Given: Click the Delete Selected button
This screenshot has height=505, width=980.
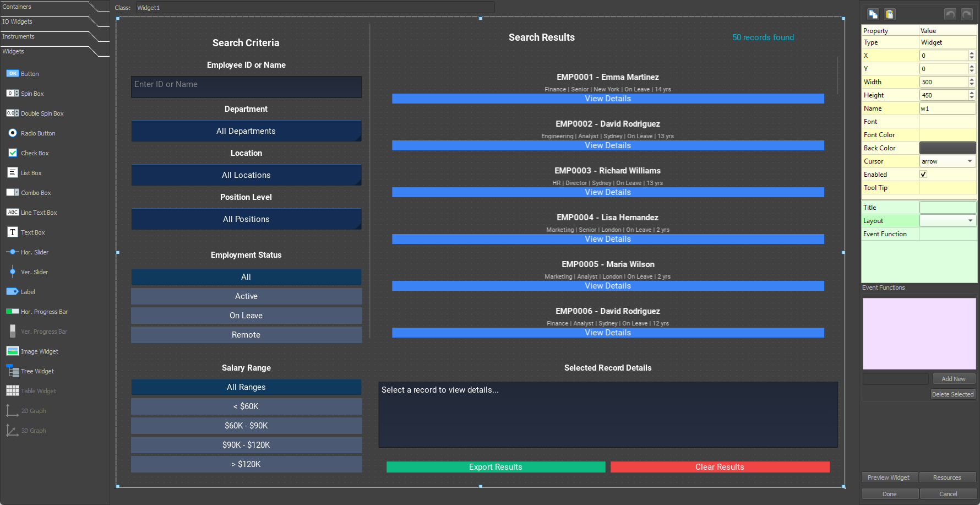Looking at the screenshot, I should click(952, 394).
